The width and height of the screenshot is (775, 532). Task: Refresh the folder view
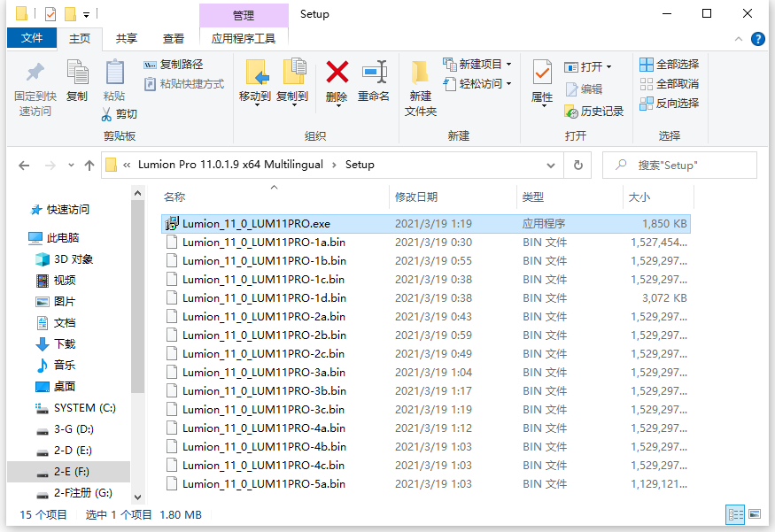coord(577,165)
